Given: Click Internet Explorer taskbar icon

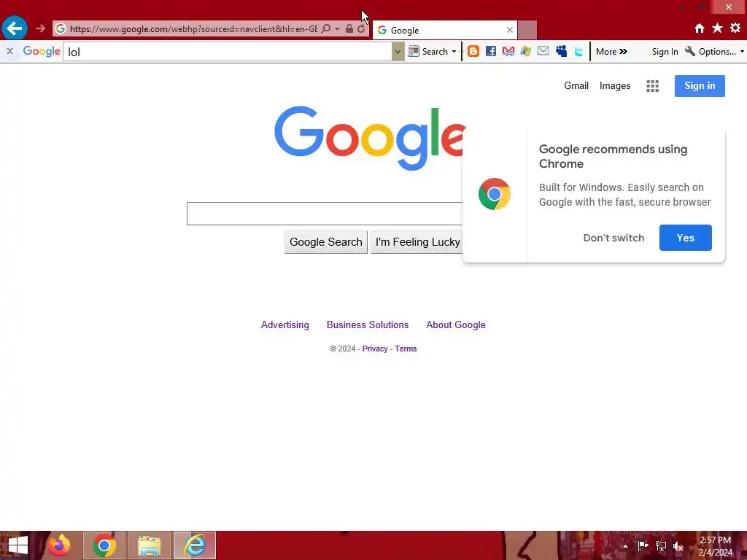Looking at the screenshot, I should (x=194, y=545).
